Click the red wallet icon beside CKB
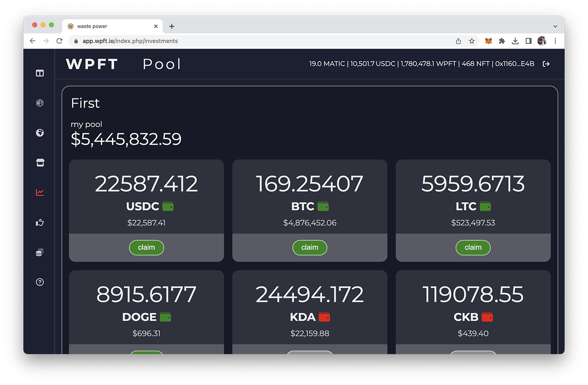The width and height of the screenshot is (588, 385). [487, 317]
